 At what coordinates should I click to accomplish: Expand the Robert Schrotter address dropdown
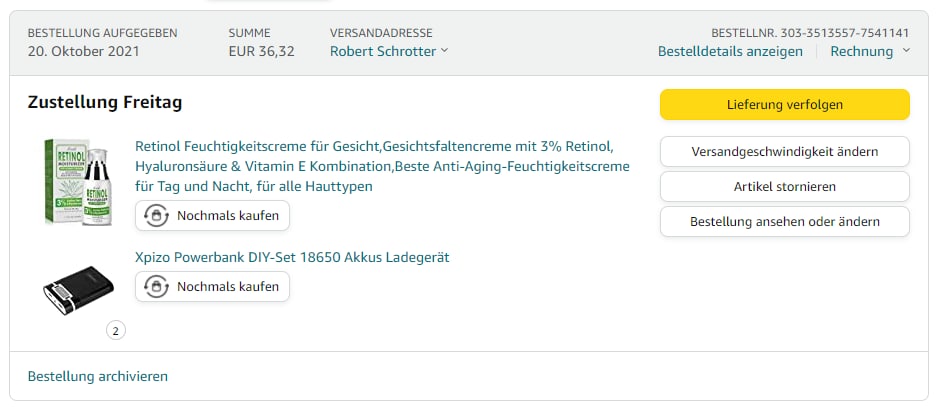(x=444, y=51)
